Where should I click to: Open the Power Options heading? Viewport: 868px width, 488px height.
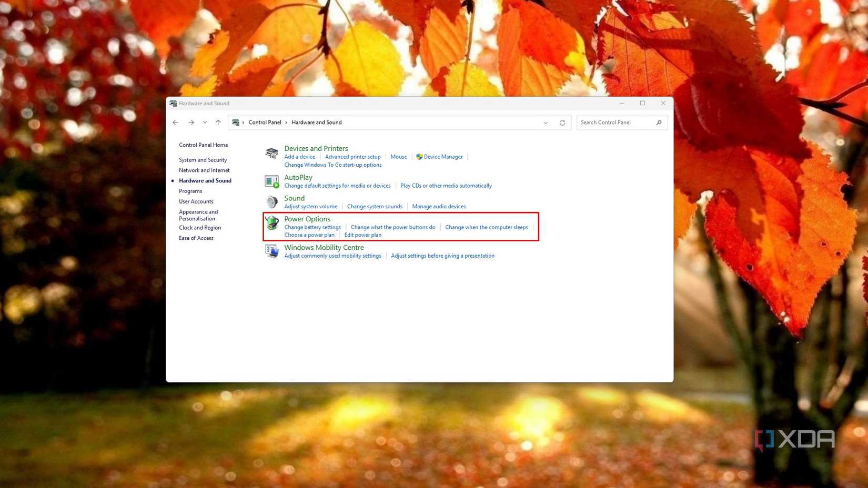307,219
